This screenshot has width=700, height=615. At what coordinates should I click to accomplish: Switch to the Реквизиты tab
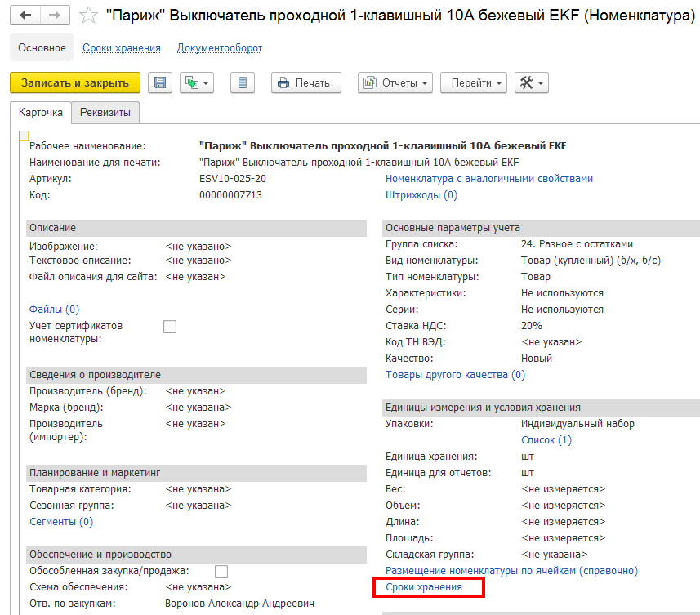coord(105,112)
